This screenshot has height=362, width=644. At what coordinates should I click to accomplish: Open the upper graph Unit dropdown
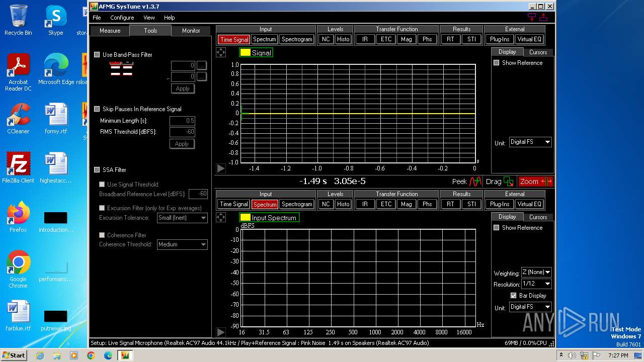(x=530, y=142)
